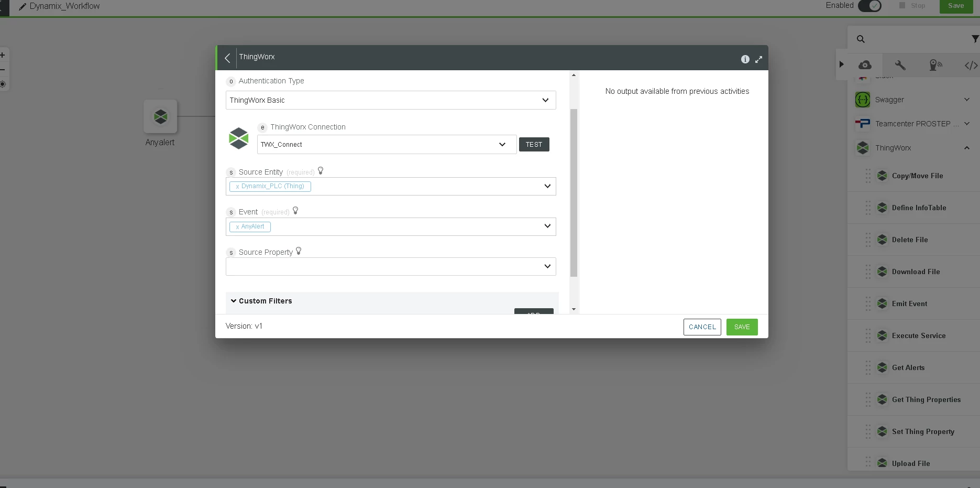Click the scrollbar up arrow in dialog
The width and height of the screenshot is (980, 488).
574,75
